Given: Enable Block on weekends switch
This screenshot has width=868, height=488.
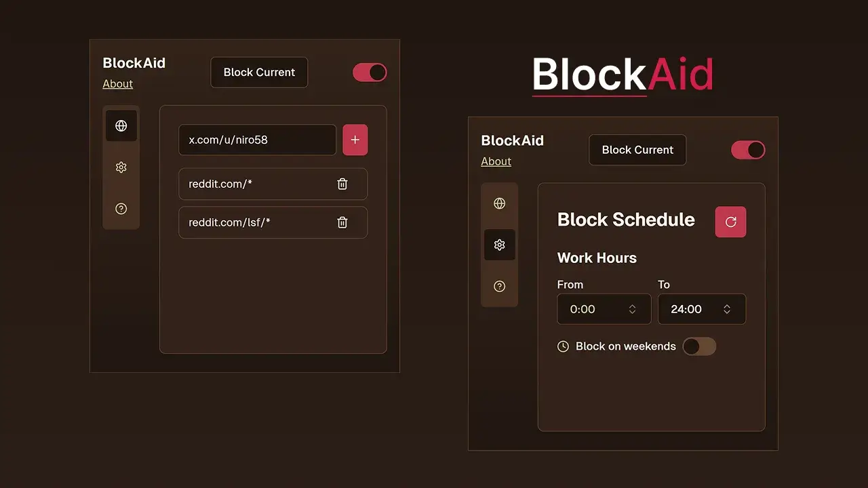Looking at the screenshot, I should pyautogui.click(x=699, y=346).
